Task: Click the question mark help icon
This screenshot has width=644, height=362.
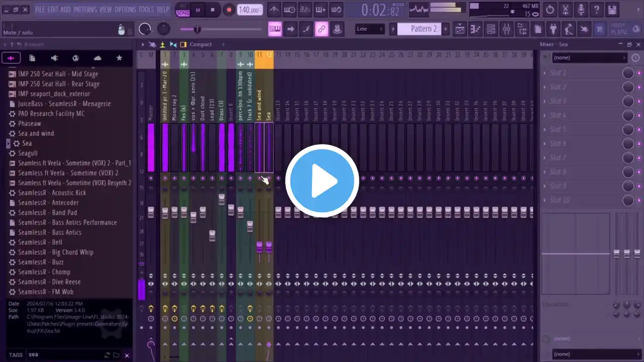Action: 596,10
